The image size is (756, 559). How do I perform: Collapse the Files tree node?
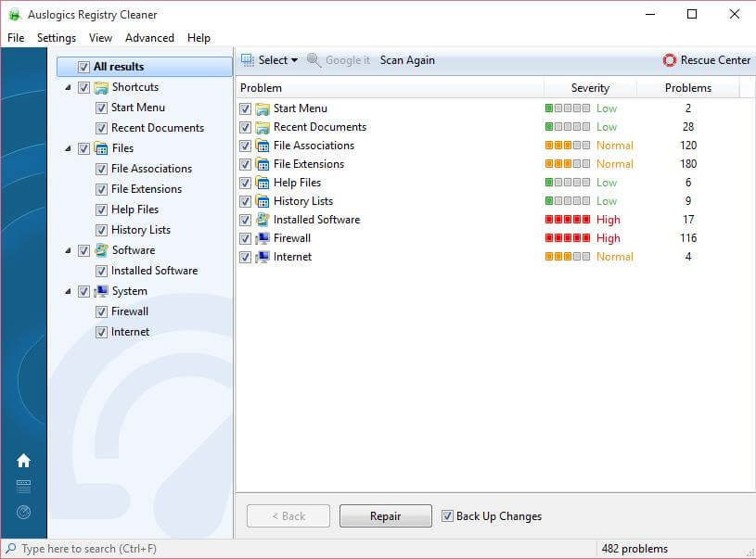68,148
